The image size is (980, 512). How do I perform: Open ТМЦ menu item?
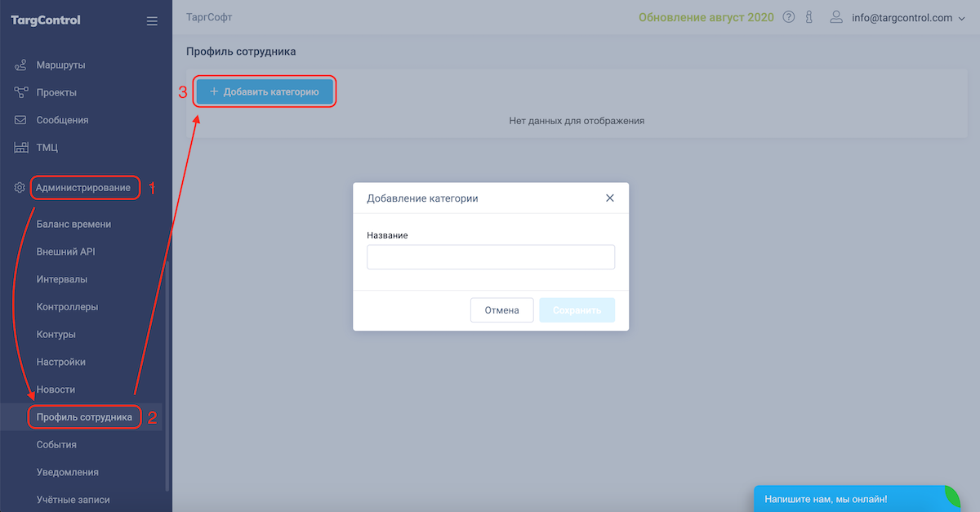point(47,148)
